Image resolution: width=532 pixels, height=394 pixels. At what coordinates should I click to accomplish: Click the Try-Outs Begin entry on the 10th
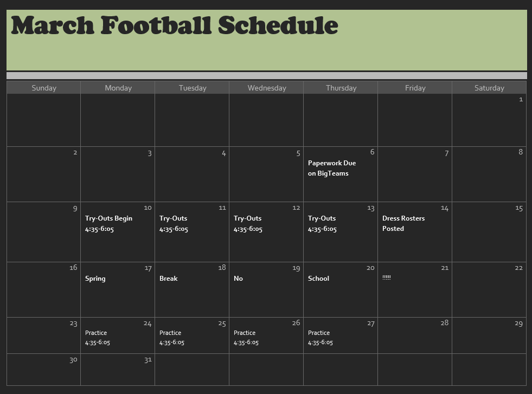click(x=108, y=223)
